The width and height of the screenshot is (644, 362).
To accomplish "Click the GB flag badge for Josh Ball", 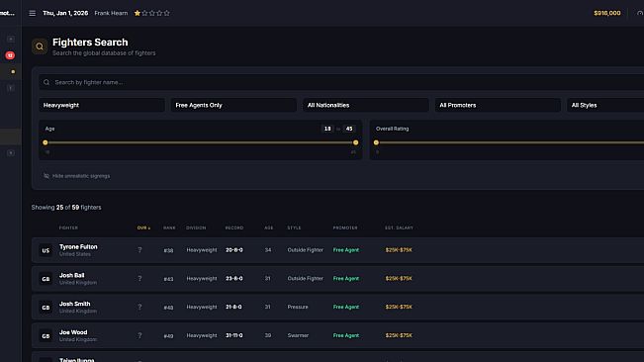I will point(46,279).
